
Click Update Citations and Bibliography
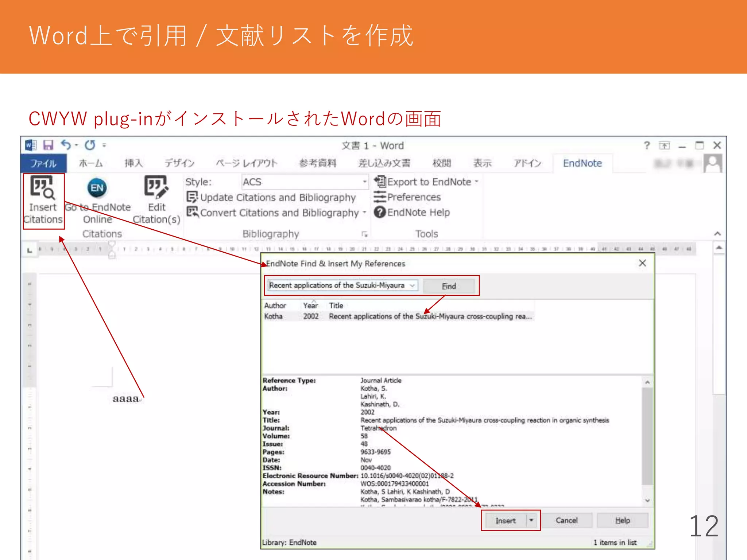pyautogui.click(x=271, y=197)
